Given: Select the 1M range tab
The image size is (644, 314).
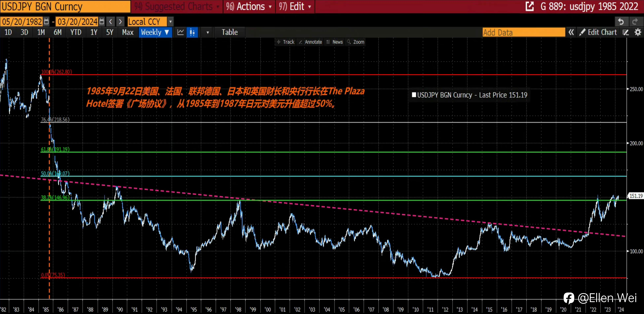Looking at the screenshot, I should point(41,32).
